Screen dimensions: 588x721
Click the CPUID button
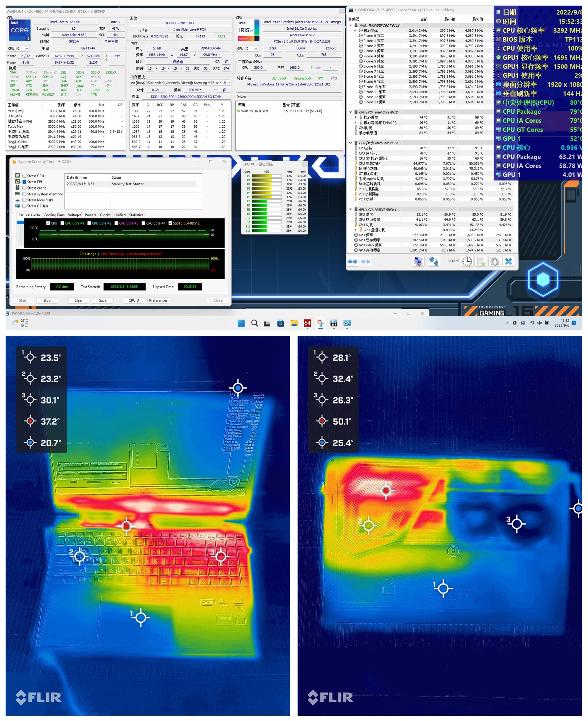(134, 300)
